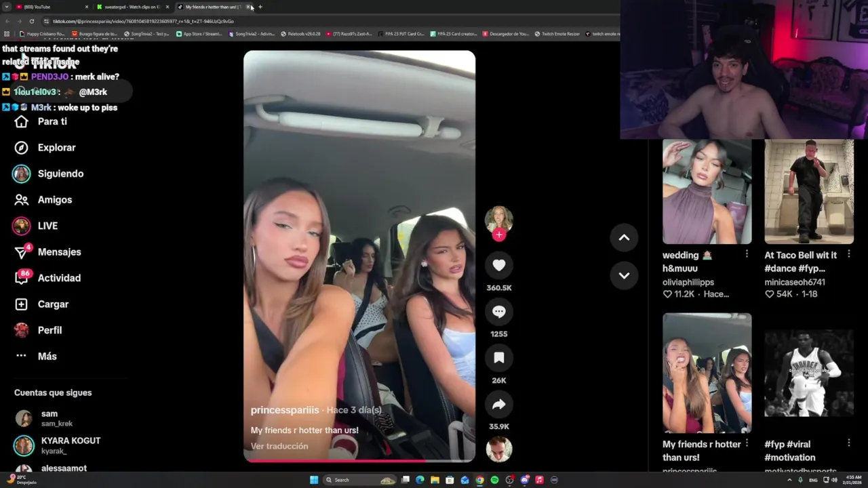Open options for wedding h&muuu video
Viewport: 868px width, 488px height.
pyautogui.click(x=747, y=254)
